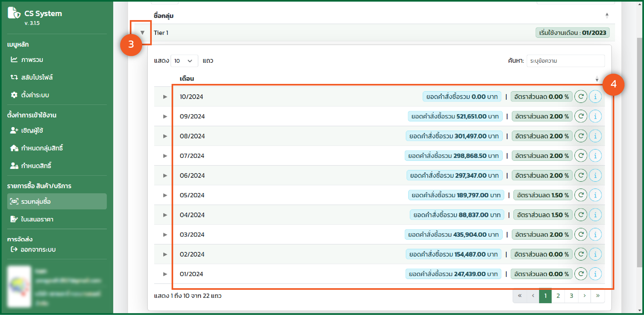Jump to last page with double chevron

598,296
